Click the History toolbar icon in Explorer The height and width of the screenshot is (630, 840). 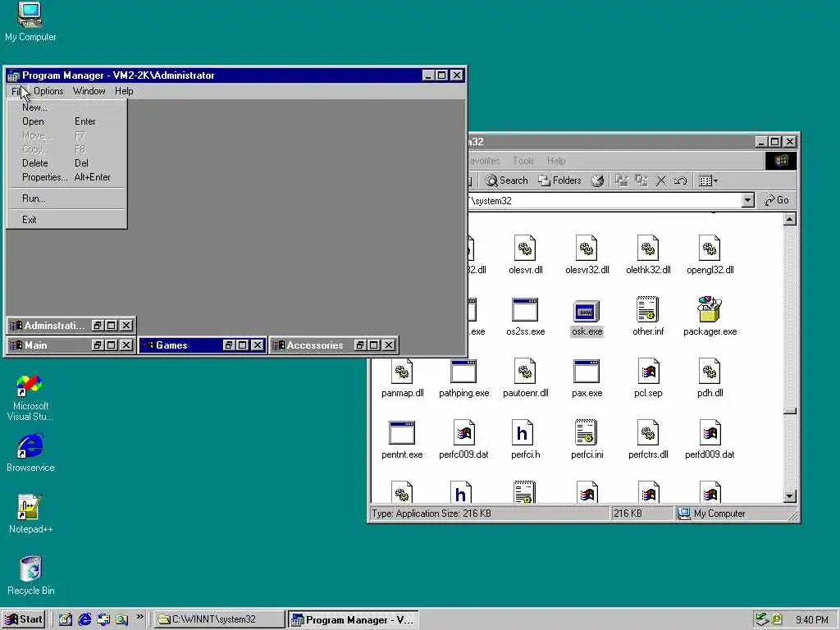pos(597,180)
